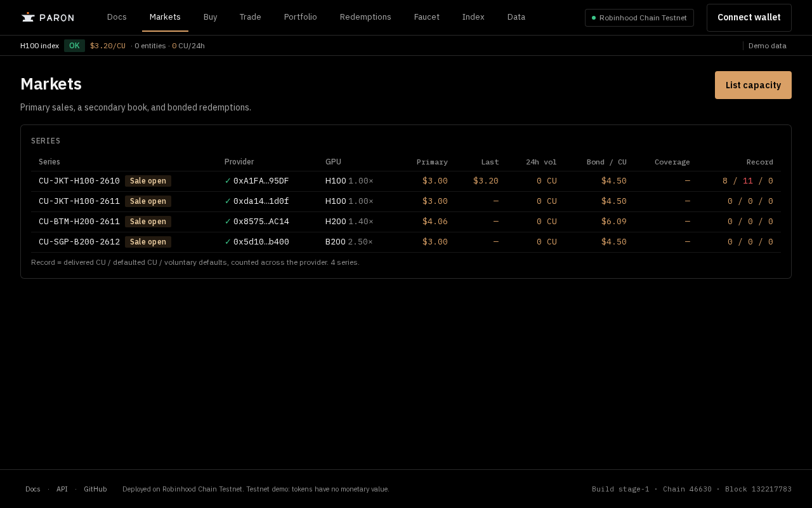Click the Sale open badge for CU-BTM-H200-2611
This screenshot has width=812, height=508.
point(148,222)
